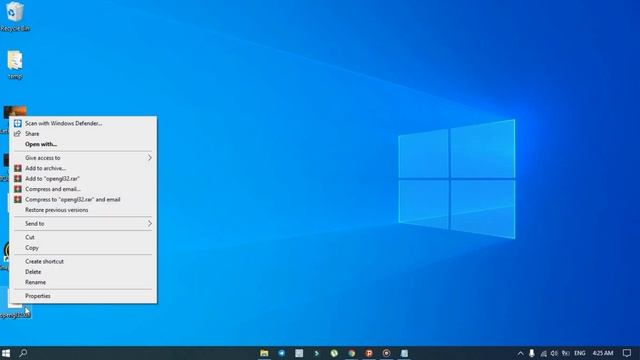Open the green circular app in taskbar

tap(334, 353)
